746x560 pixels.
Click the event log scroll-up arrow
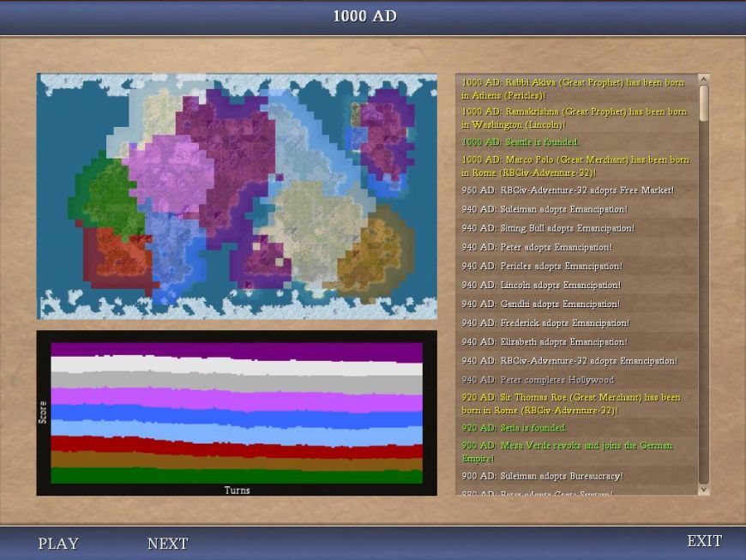point(704,79)
